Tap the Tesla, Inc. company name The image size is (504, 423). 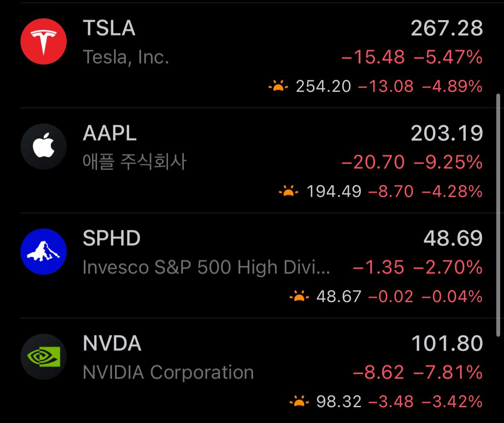tap(126, 57)
